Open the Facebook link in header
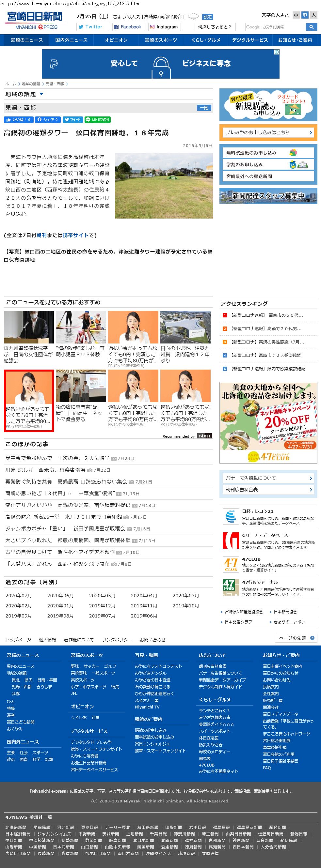Image resolution: width=321 pixels, height=868 pixels. click(128, 27)
